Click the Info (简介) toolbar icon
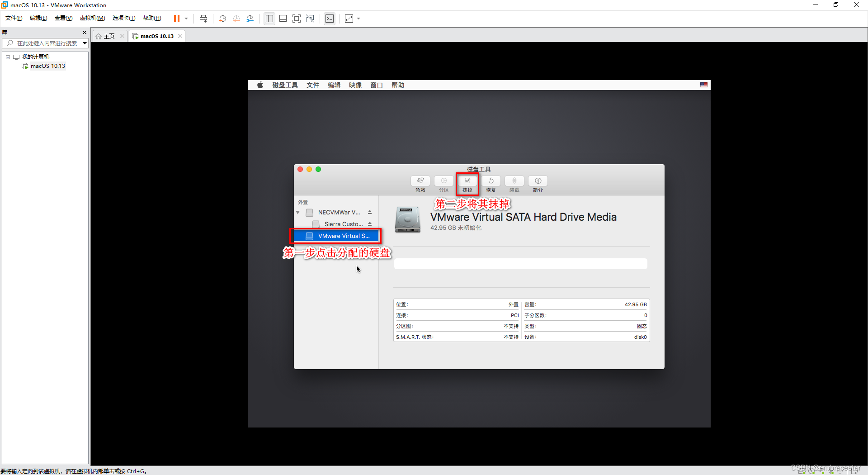The image size is (868, 475). 538,180
